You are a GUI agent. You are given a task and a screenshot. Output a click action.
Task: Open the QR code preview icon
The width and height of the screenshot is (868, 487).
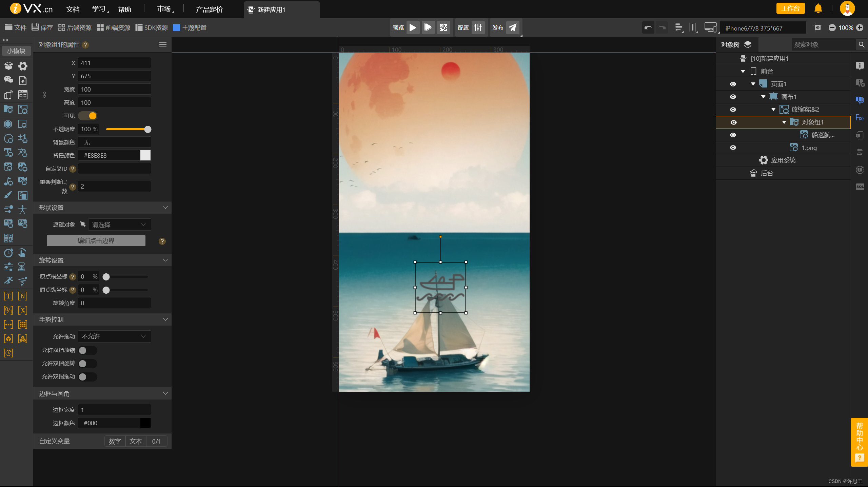443,27
